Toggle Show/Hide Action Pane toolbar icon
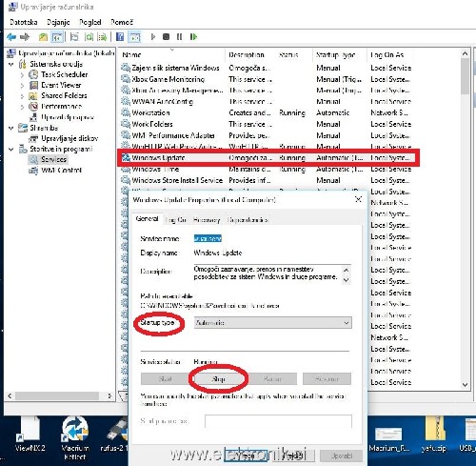The image size is (476, 466). 134,37
